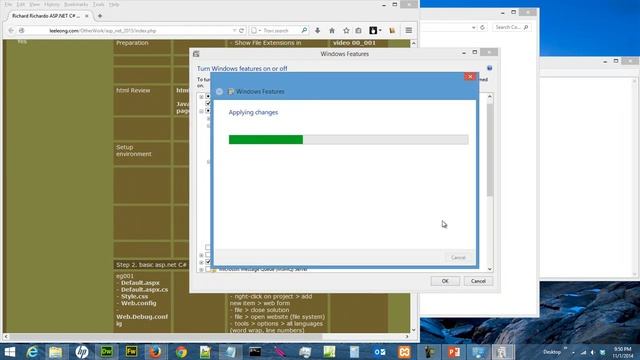The height and width of the screenshot is (360, 640).
Task: Toggle the third feature checkbox with filled square
Action: point(208,111)
